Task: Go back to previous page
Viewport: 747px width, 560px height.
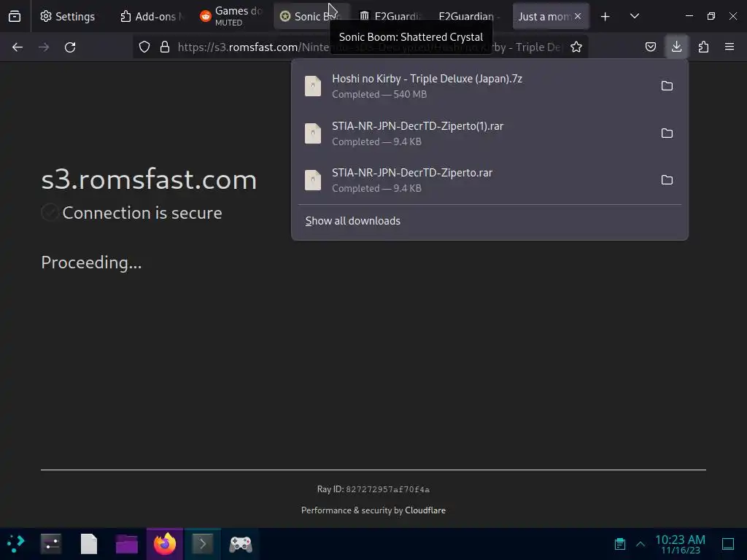Action: coord(18,47)
